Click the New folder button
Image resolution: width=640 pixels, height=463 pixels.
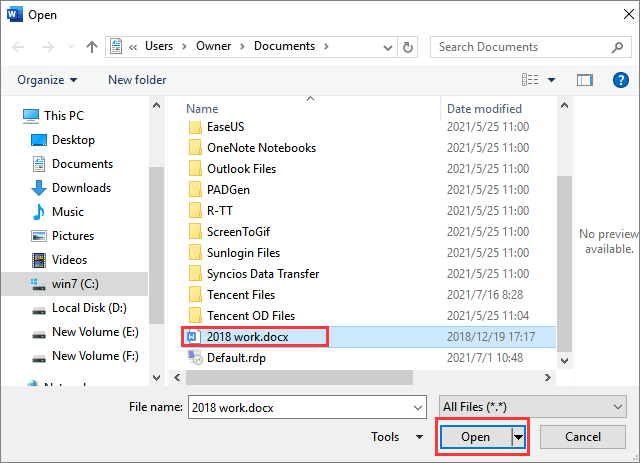tap(137, 80)
